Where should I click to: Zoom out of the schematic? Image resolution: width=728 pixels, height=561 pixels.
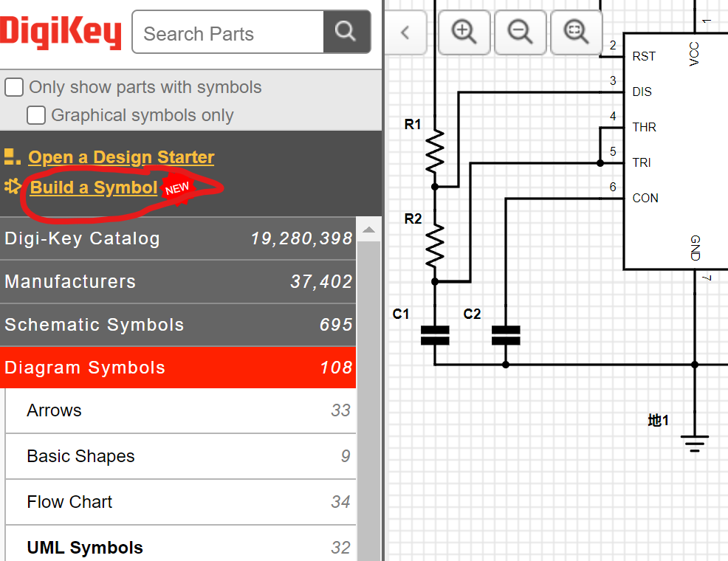point(521,32)
